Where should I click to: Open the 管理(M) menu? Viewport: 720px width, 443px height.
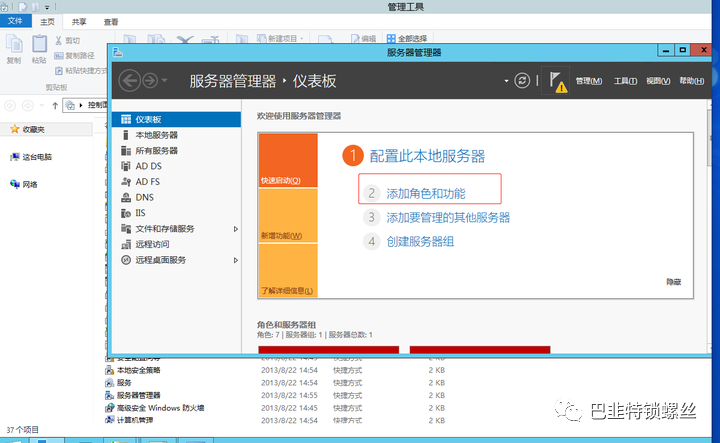(x=589, y=81)
